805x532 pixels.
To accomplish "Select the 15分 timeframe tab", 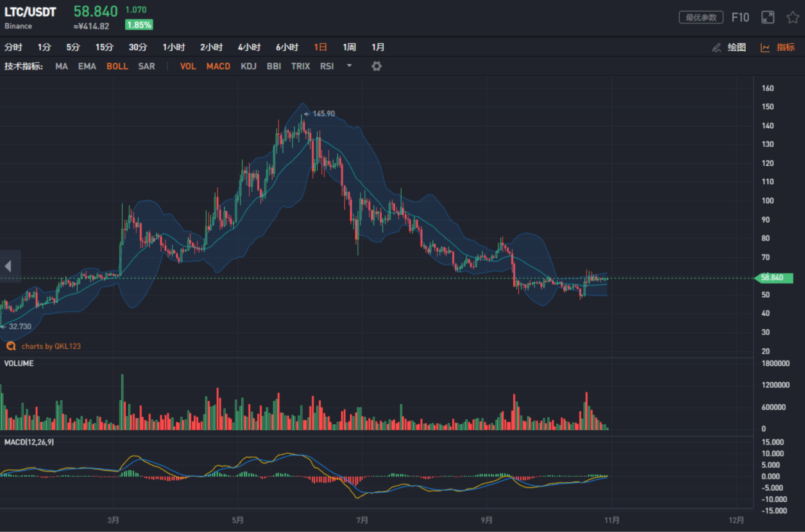I will (104, 47).
